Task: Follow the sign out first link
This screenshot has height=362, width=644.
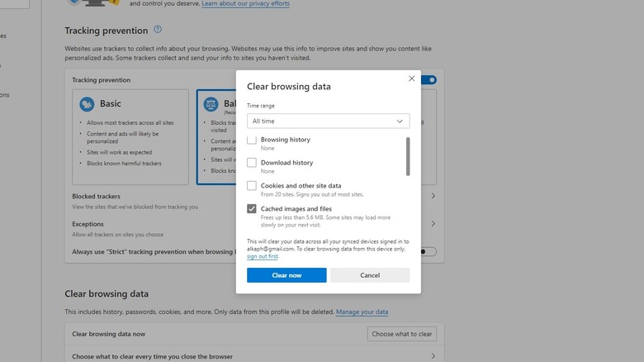Action: 262,256
